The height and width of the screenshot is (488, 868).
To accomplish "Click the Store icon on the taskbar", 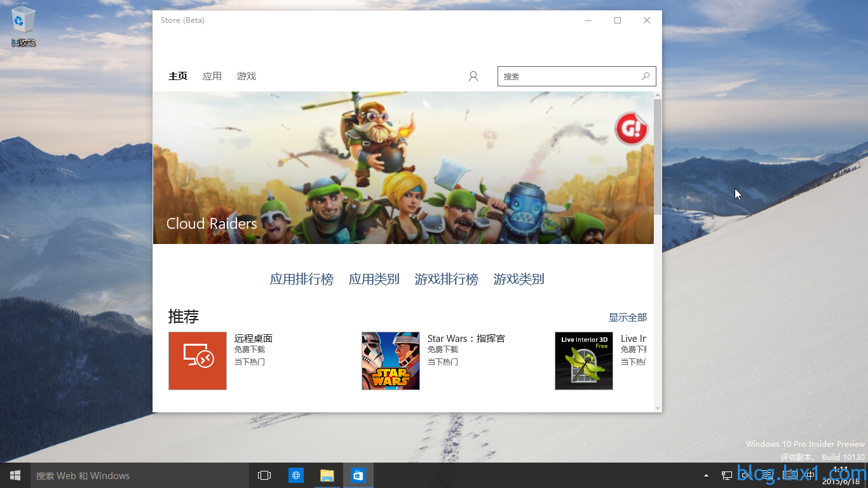I will pyautogui.click(x=358, y=475).
